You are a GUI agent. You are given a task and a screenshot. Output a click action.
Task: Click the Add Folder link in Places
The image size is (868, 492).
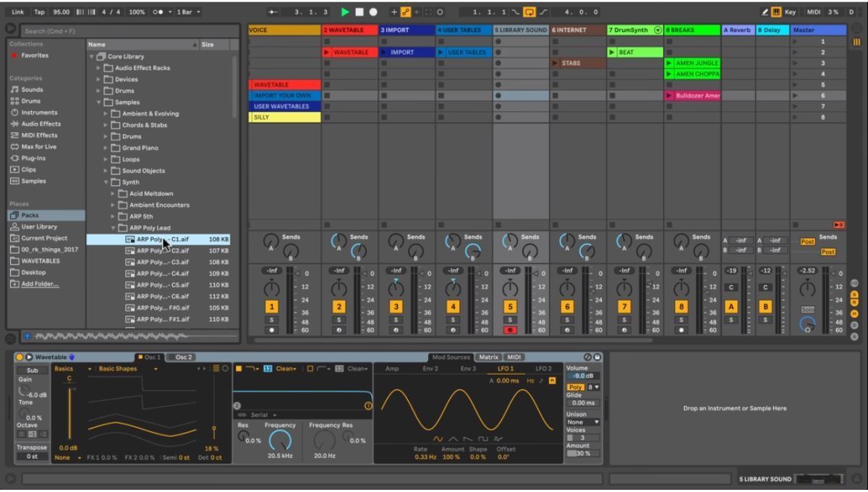pos(40,284)
